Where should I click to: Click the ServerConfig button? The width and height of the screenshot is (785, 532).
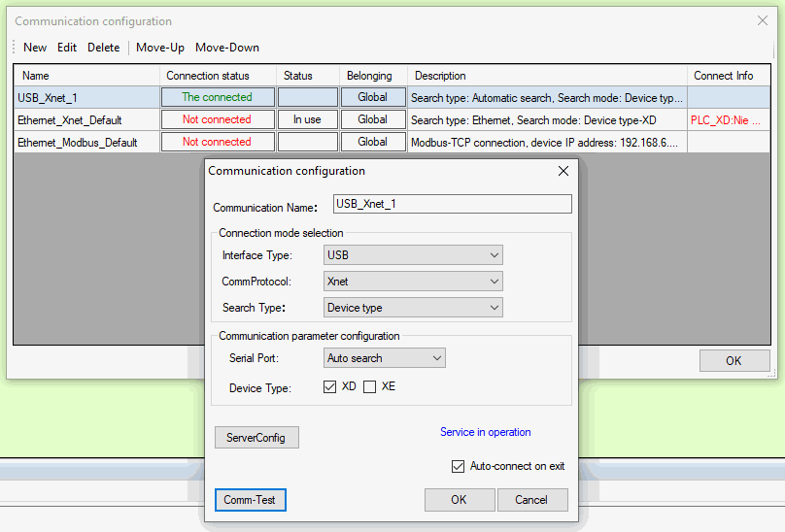pyautogui.click(x=256, y=438)
